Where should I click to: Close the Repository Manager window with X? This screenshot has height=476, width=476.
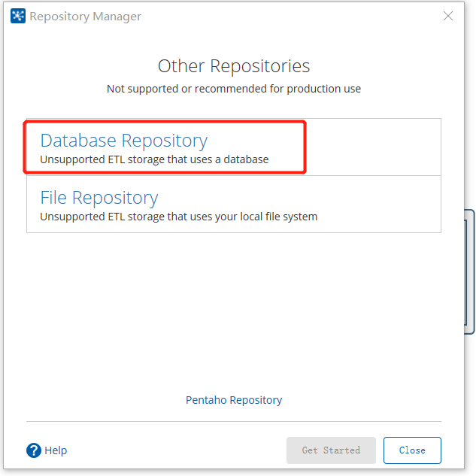(x=448, y=16)
